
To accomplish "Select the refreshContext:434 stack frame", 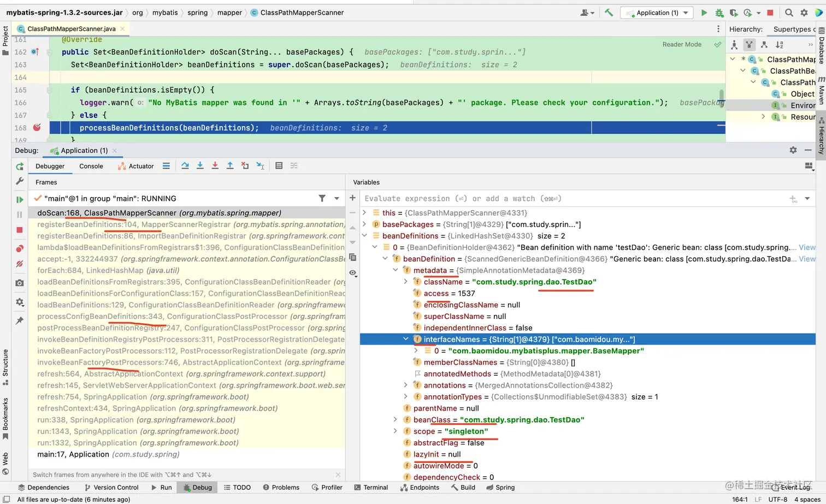I will coord(187,408).
